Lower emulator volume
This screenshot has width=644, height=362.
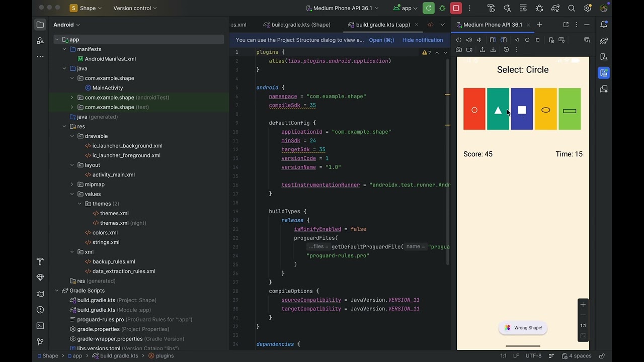coord(479,40)
